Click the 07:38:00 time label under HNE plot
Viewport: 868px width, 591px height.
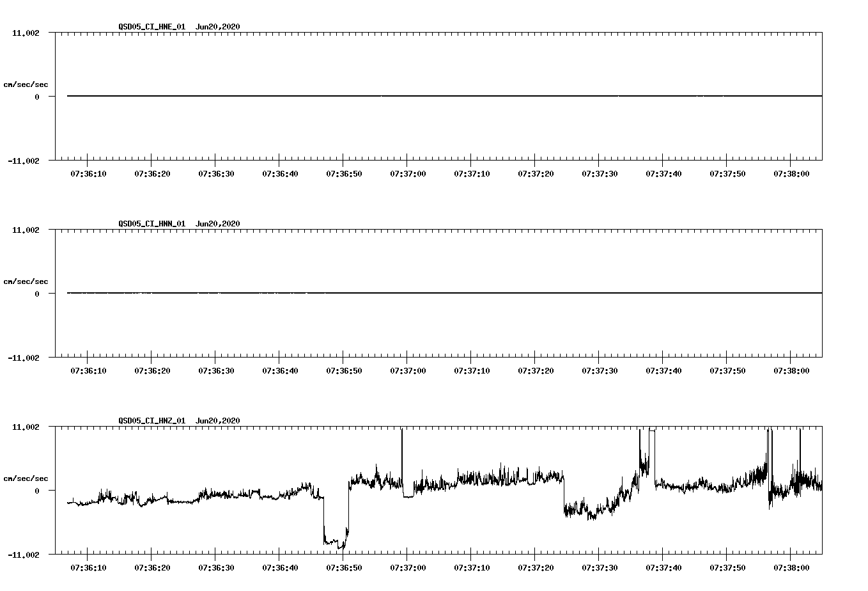tap(791, 174)
